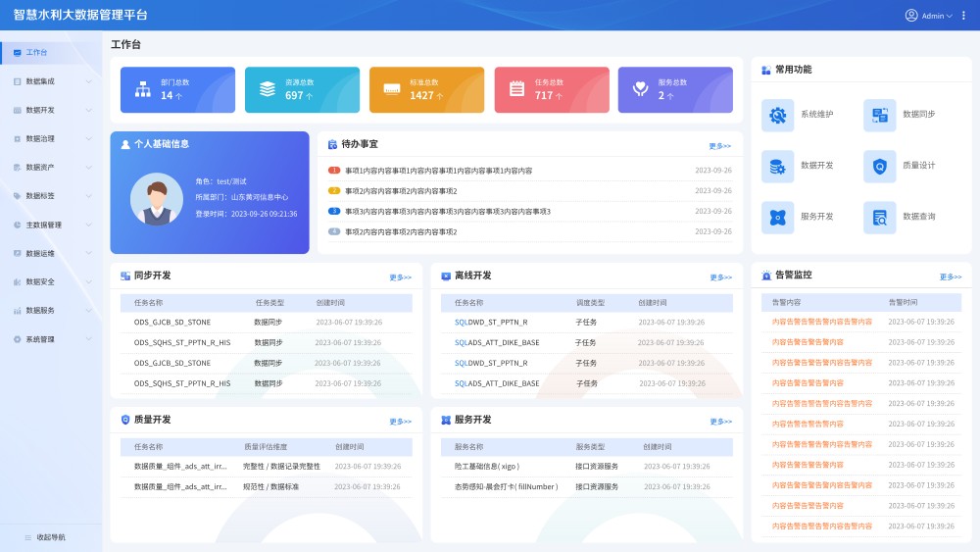Viewport: 980px width, 552px height.
Task: Open the 服务开发 shortcut icon
Action: point(777,218)
